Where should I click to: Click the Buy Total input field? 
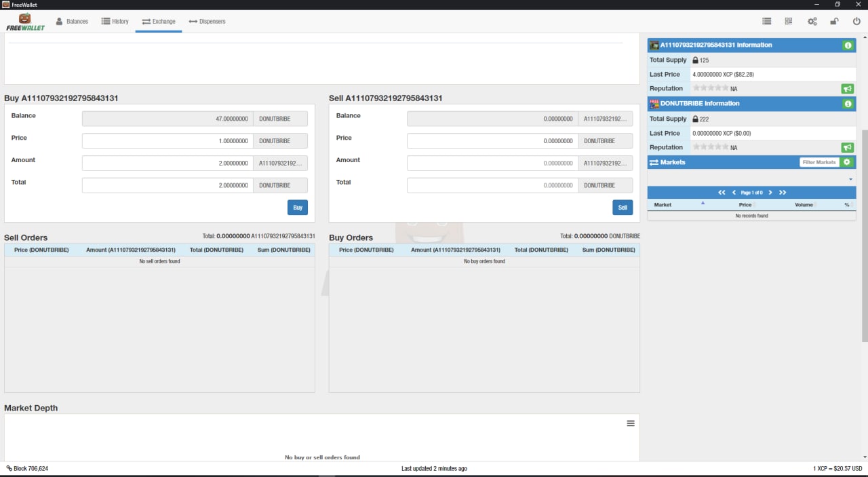[167, 185]
